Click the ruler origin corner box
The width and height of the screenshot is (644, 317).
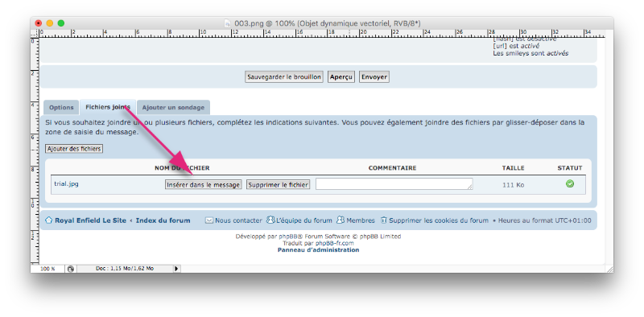pyautogui.click(x=34, y=33)
